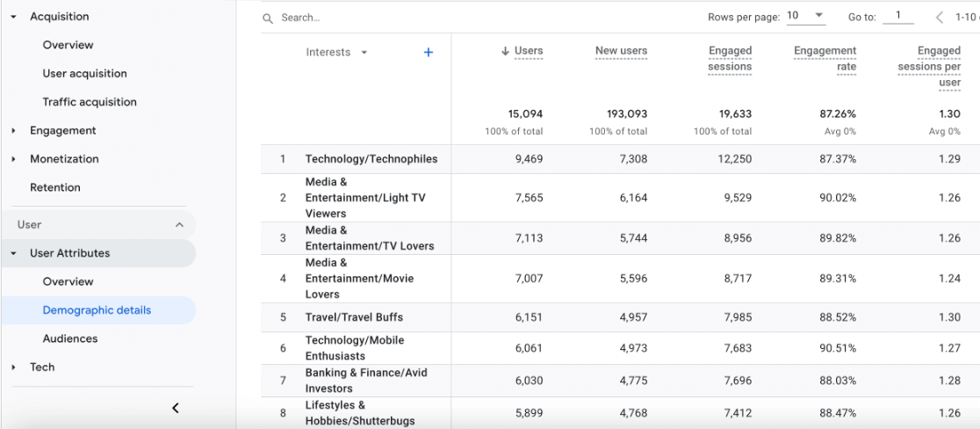
Task: Click the Go to page field
Action: pyautogui.click(x=898, y=16)
